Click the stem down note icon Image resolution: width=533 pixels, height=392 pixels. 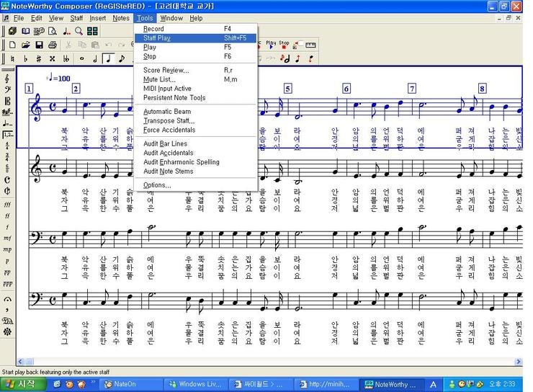pos(310,58)
